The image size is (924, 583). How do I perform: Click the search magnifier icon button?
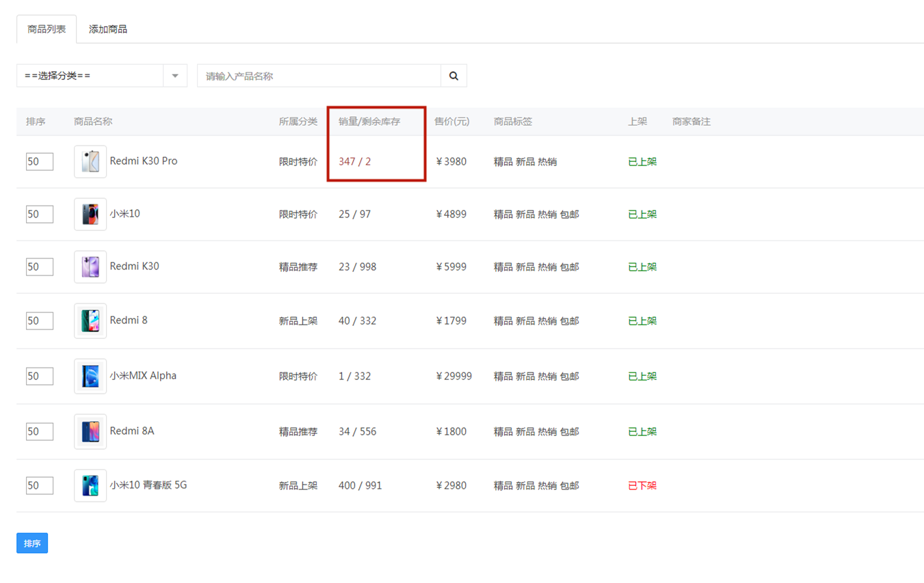tap(453, 76)
